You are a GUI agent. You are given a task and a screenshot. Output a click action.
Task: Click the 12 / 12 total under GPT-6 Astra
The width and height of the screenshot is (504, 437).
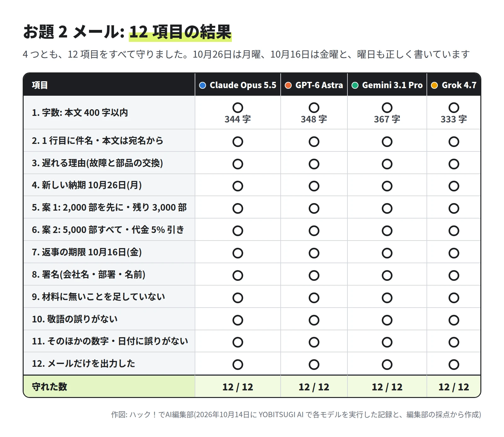coord(314,387)
